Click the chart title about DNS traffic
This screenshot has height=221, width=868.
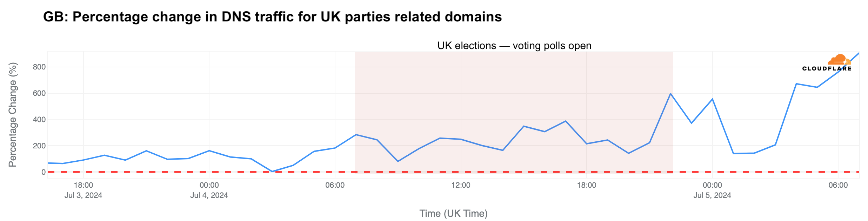coord(272,17)
